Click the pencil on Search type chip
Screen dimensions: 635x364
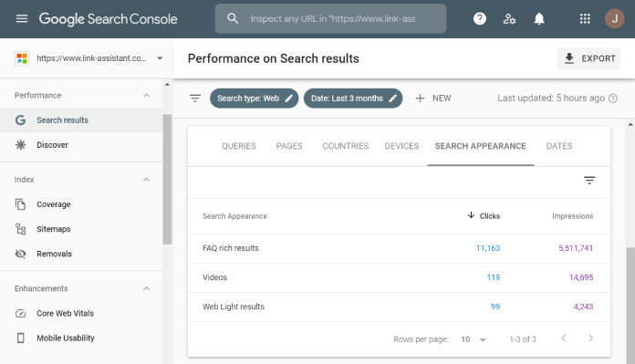pyautogui.click(x=288, y=99)
